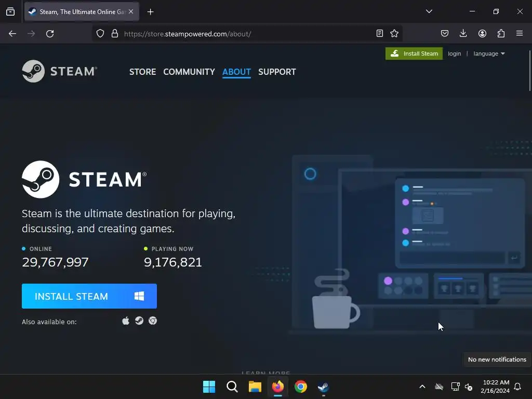Open the Steam app from the taskbar

click(323, 387)
